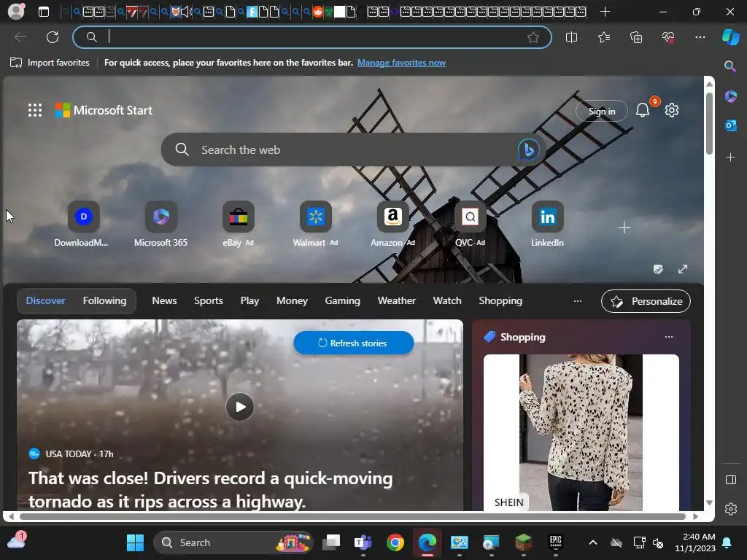Viewport: 747px width, 560px height.
Task: Open Outlook icon in sidebar
Action: [730, 125]
